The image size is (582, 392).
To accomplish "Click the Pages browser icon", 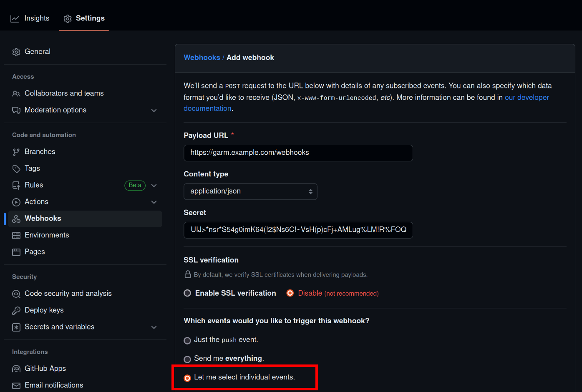I will point(16,252).
